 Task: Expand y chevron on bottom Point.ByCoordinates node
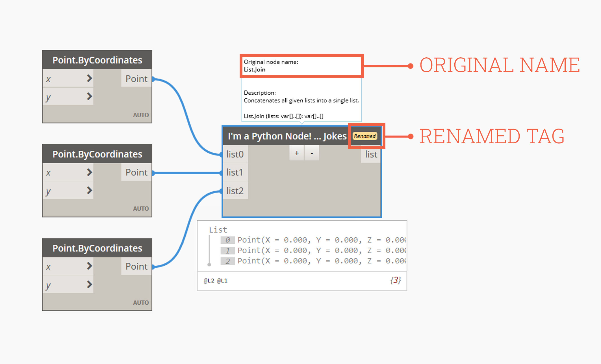coord(89,284)
